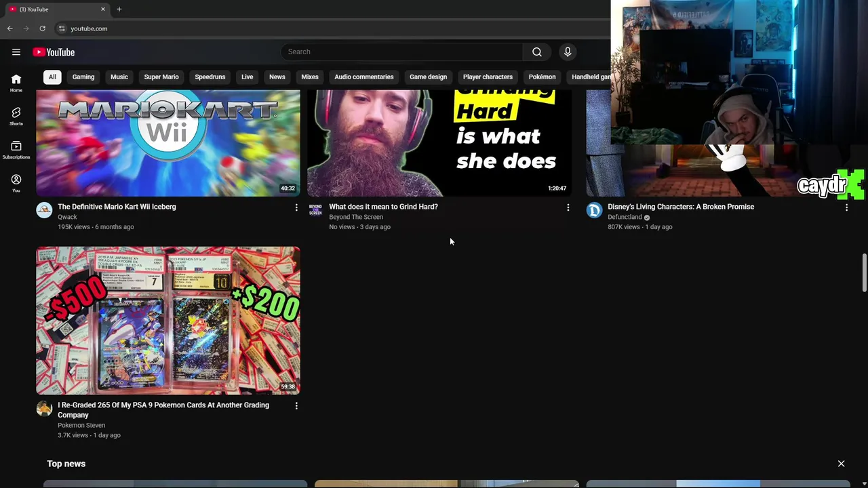868x488 pixels.
Task: Close the YouTube browser tab
Action: (103, 9)
